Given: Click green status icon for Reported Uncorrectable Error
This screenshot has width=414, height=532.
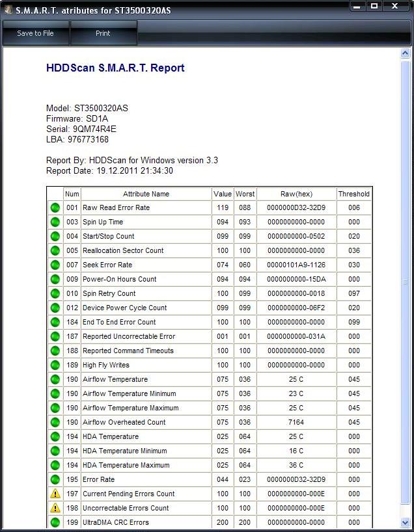Looking at the screenshot, I should [55, 336].
